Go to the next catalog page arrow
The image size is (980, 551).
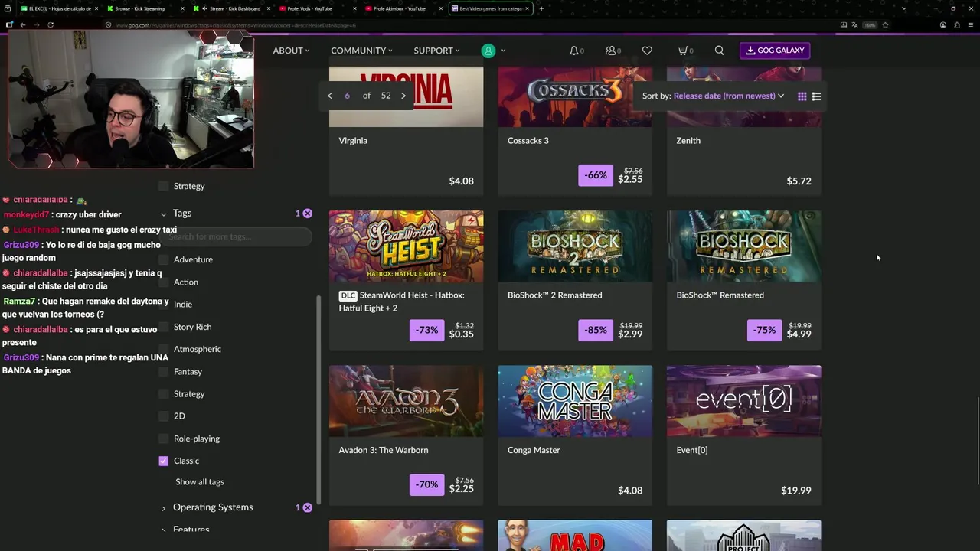[403, 96]
